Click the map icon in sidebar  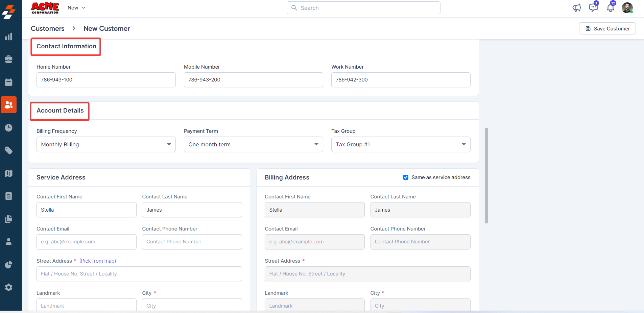(x=9, y=173)
